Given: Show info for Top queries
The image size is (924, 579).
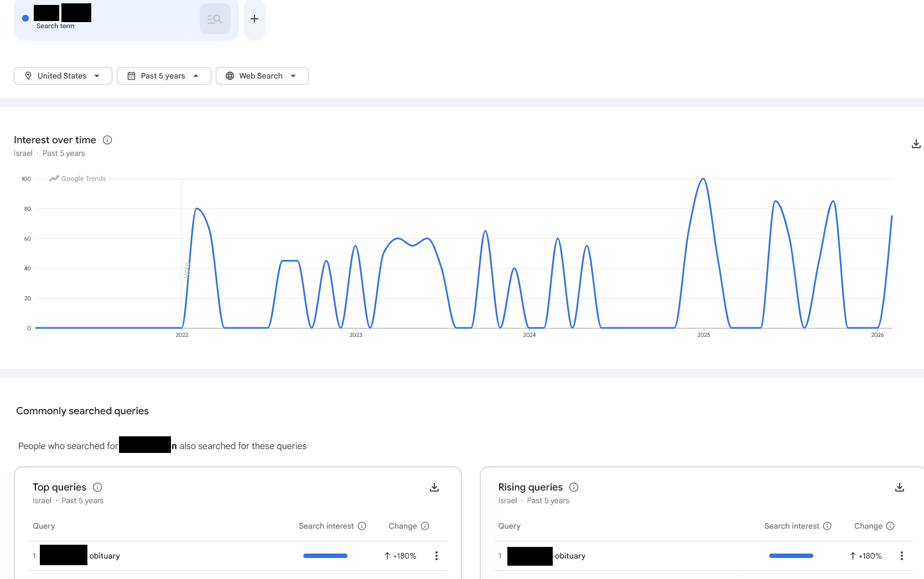Looking at the screenshot, I should pyautogui.click(x=97, y=487).
